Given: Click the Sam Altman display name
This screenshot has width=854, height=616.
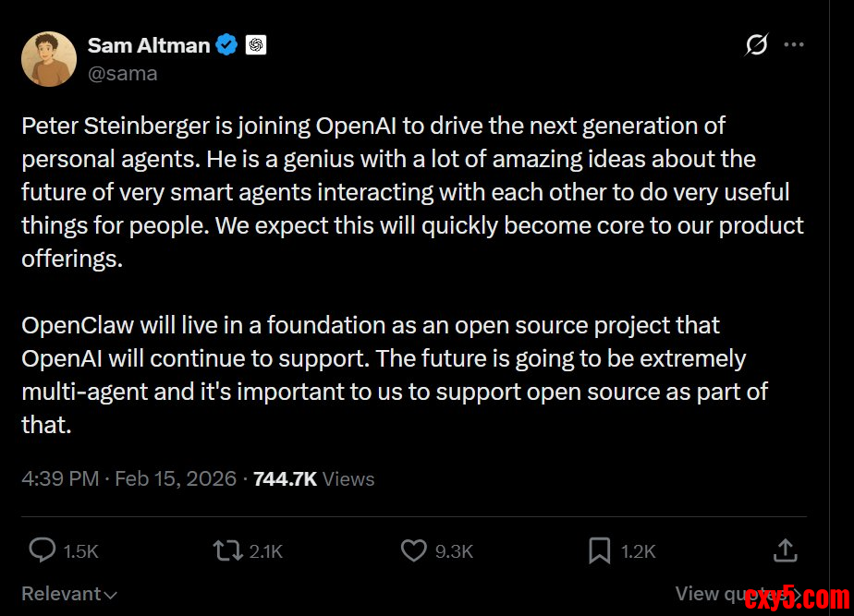Looking at the screenshot, I should [x=149, y=44].
